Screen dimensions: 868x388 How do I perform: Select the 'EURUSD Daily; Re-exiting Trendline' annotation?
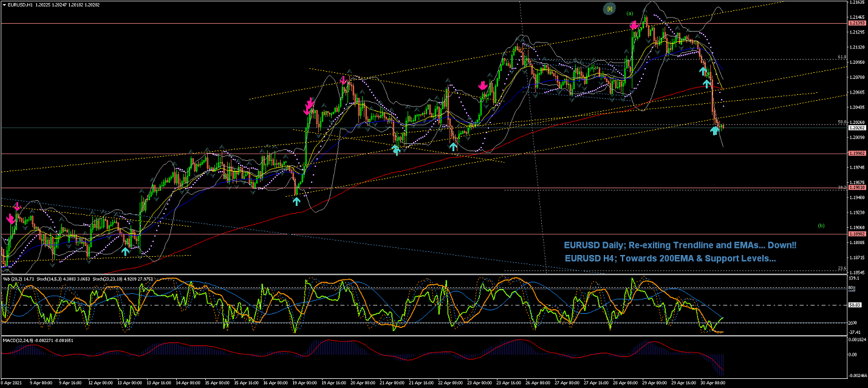coord(680,245)
